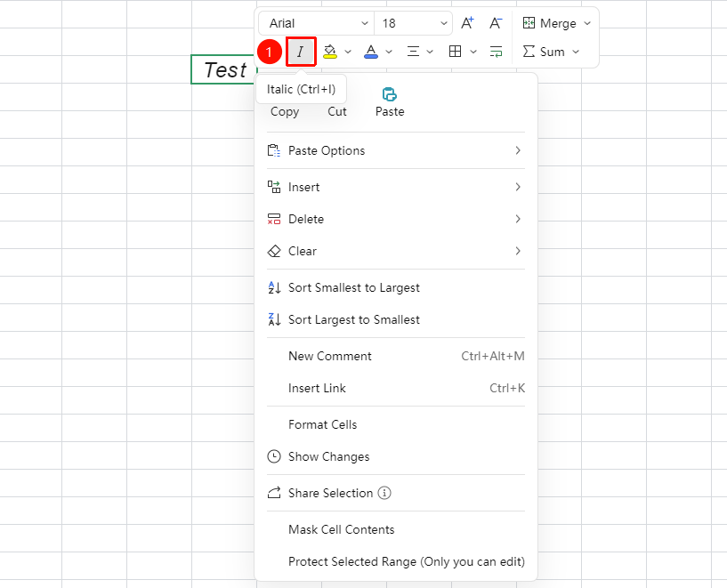727x588 pixels.
Task: Click the clock icon for Show Changes
Action: pos(274,456)
